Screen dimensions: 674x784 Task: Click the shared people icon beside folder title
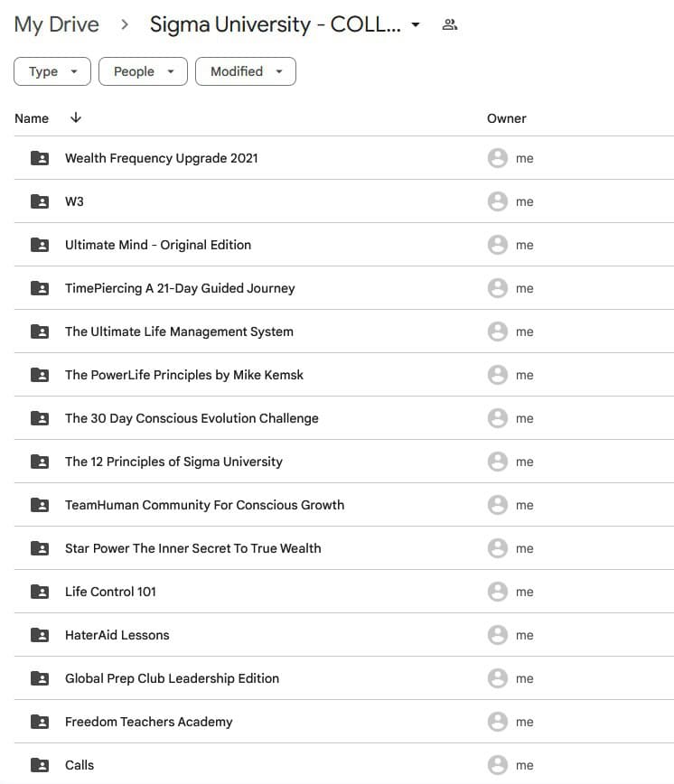coord(449,25)
